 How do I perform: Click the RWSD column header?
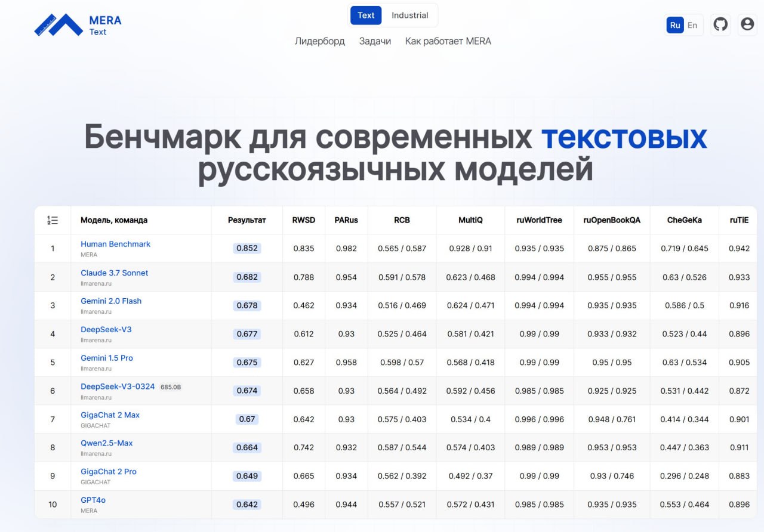pyautogui.click(x=304, y=220)
